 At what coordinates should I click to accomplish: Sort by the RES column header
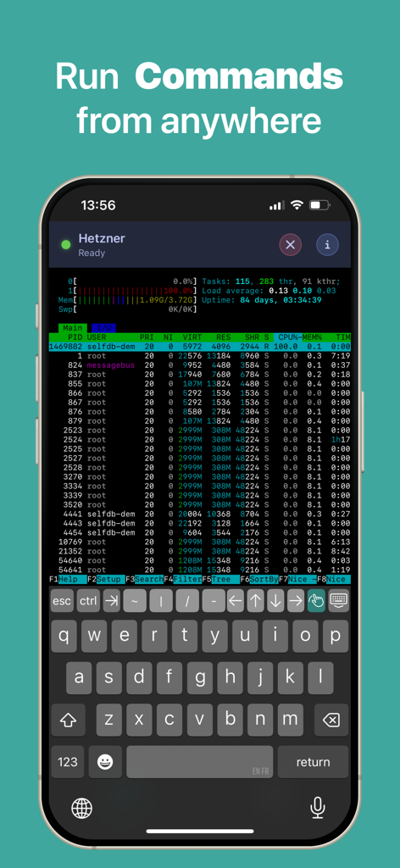point(225,337)
